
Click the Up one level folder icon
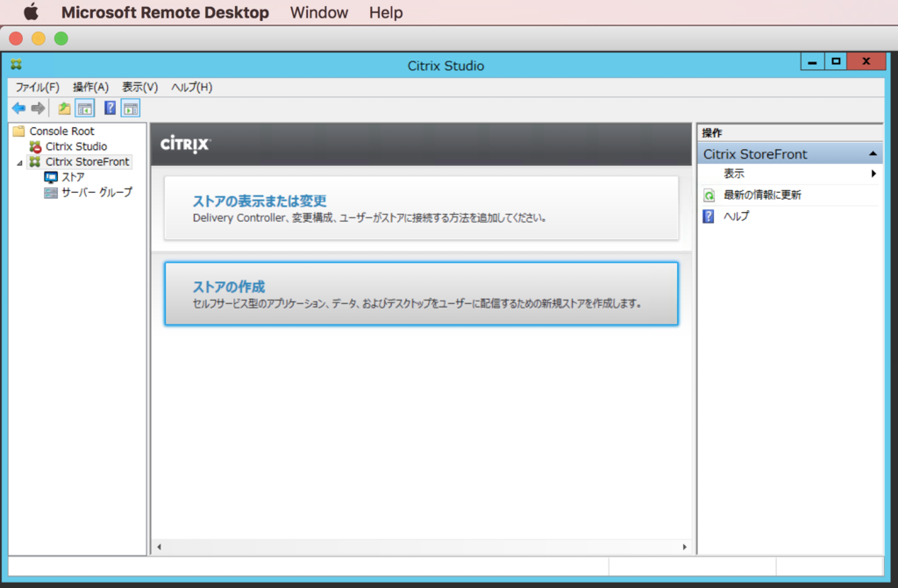tap(64, 108)
